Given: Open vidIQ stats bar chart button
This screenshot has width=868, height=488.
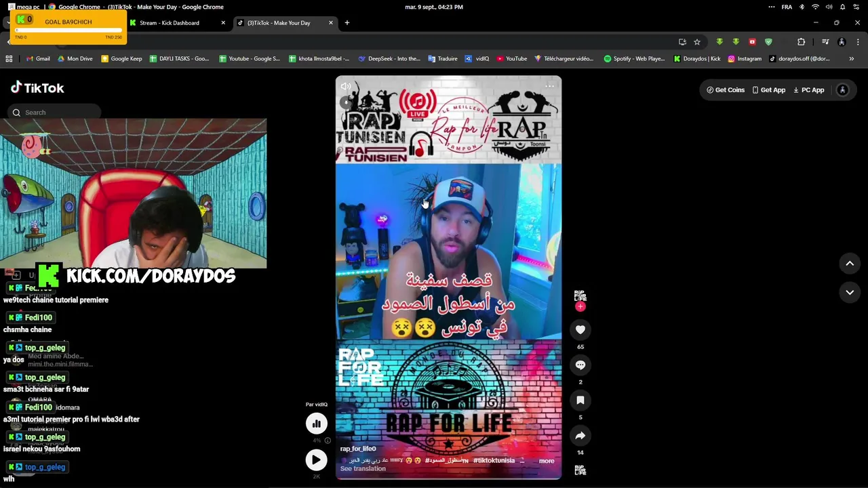Looking at the screenshot, I should [316, 424].
